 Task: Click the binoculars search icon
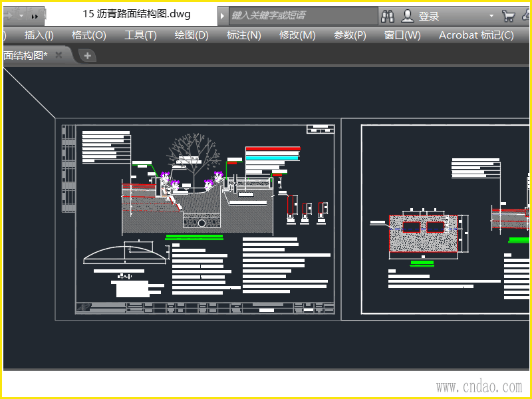[388, 16]
